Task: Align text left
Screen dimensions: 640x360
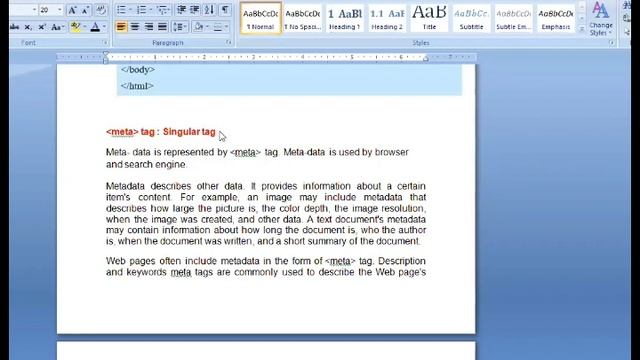Action: (x=121, y=27)
